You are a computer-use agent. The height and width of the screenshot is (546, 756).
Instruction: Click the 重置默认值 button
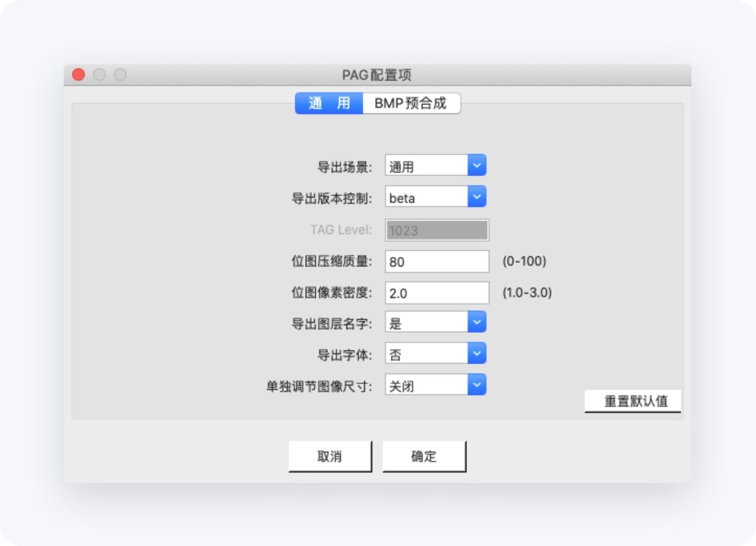(x=633, y=401)
